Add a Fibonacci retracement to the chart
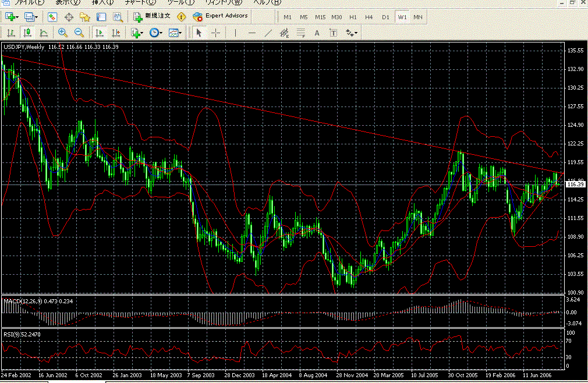The width and height of the screenshot is (588, 383). point(301,33)
